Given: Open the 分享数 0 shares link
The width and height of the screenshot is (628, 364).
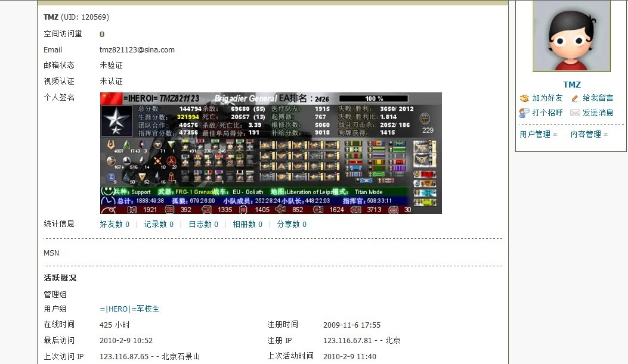Looking at the screenshot, I should coord(292,225).
